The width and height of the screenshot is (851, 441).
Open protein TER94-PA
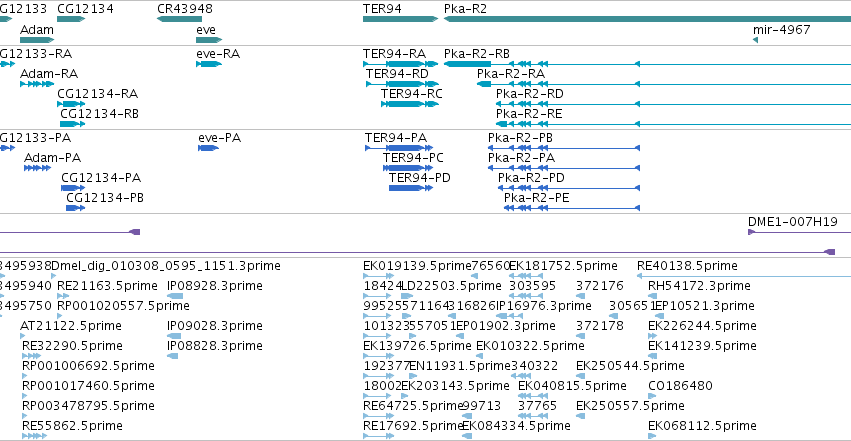point(399,148)
